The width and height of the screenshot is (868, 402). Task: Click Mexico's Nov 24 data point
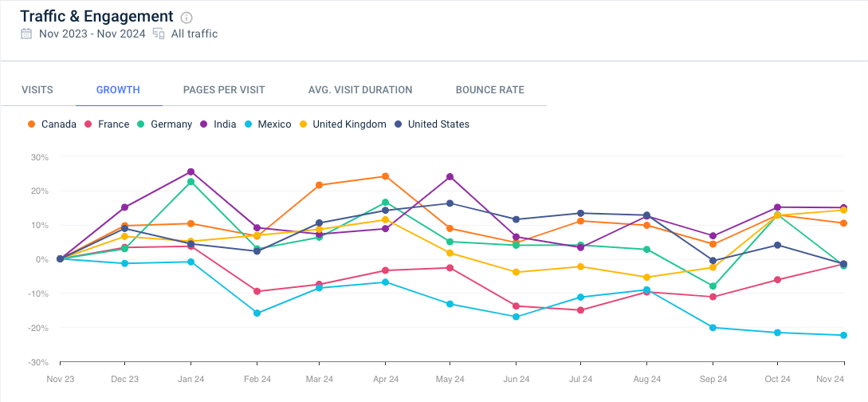[x=842, y=335]
